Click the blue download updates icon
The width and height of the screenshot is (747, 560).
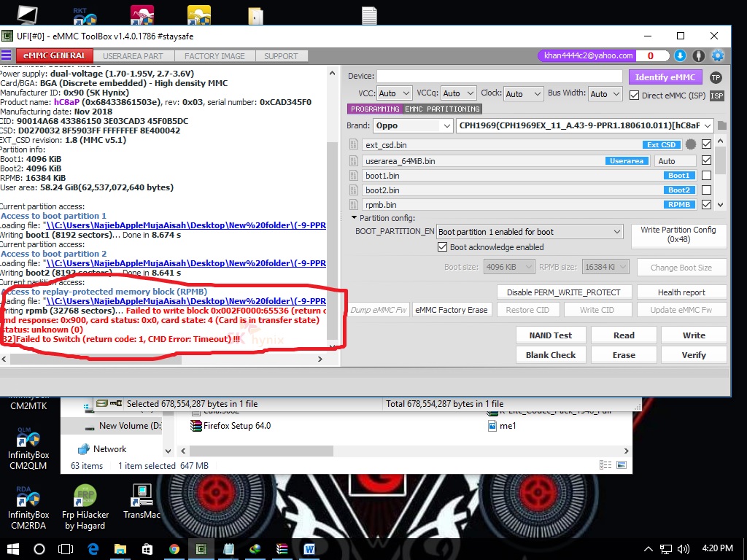[681, 55]
